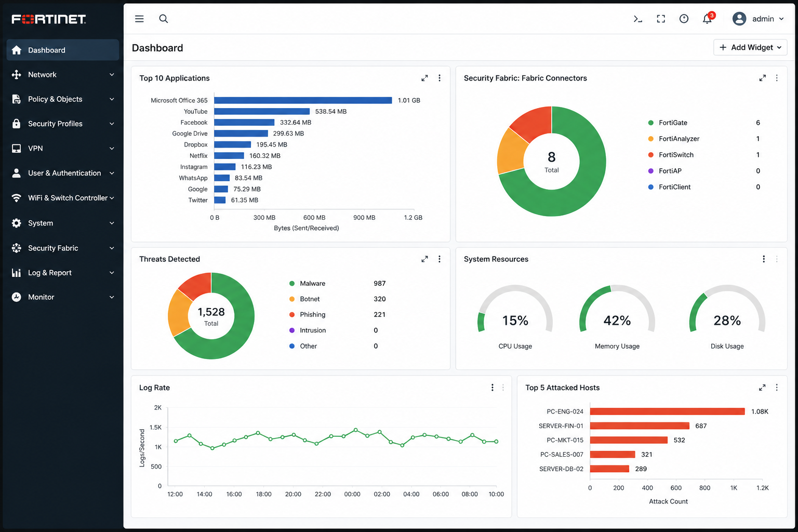
Task: Open the notifications bell
Action: (707, 19)
